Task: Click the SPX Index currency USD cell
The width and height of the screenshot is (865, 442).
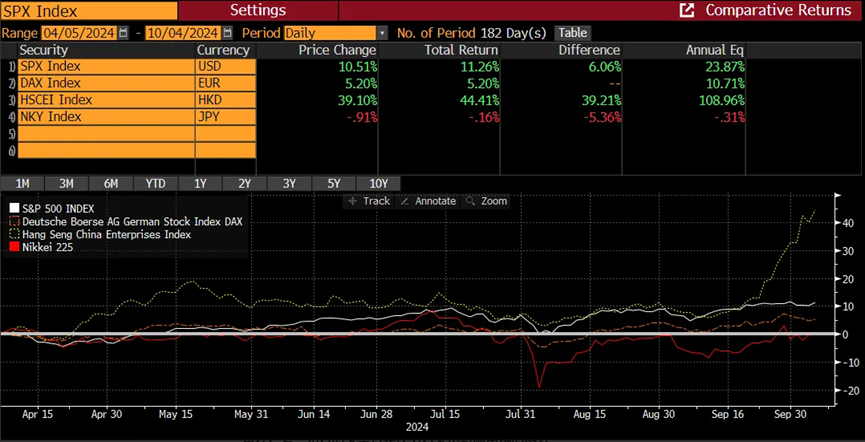Action: [x=225, y=66]
